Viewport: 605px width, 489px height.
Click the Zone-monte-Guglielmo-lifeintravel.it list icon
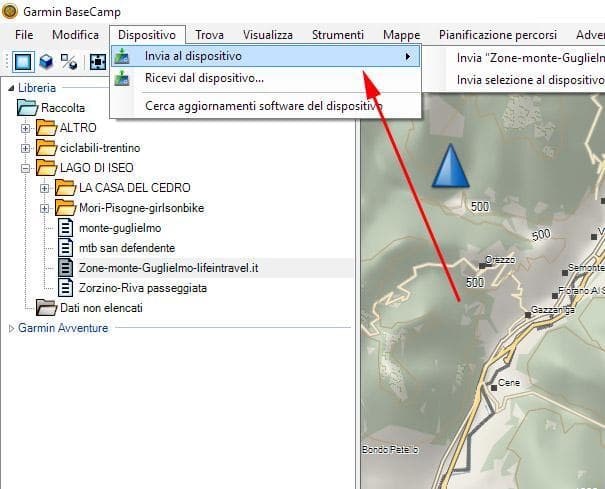[x=66, y=267]
